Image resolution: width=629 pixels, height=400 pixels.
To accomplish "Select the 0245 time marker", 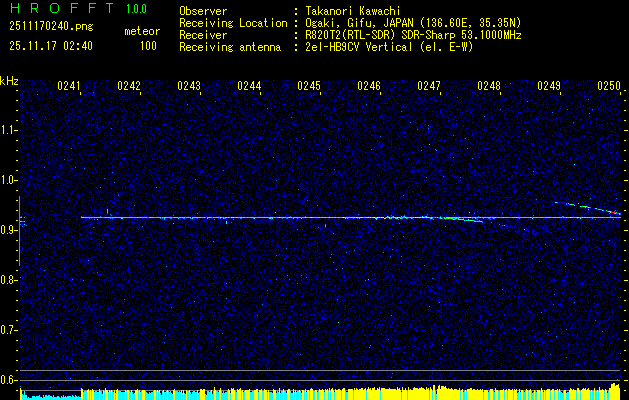I will tap(309, 87).
